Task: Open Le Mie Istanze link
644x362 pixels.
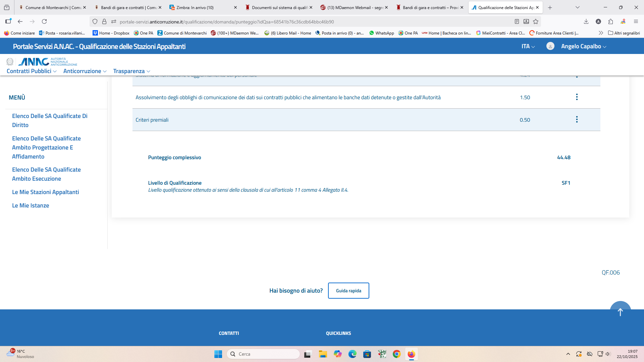Action: point(31,205)
